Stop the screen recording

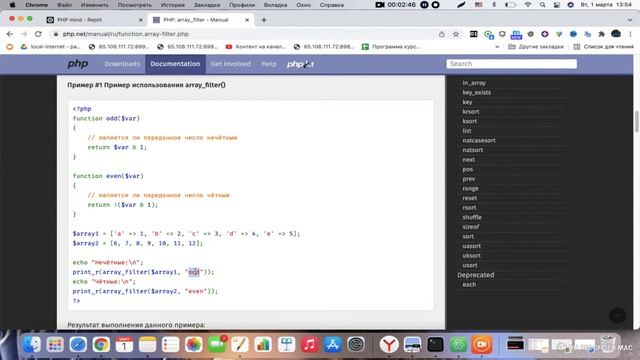pyautogui.click(x=436, y=5)
